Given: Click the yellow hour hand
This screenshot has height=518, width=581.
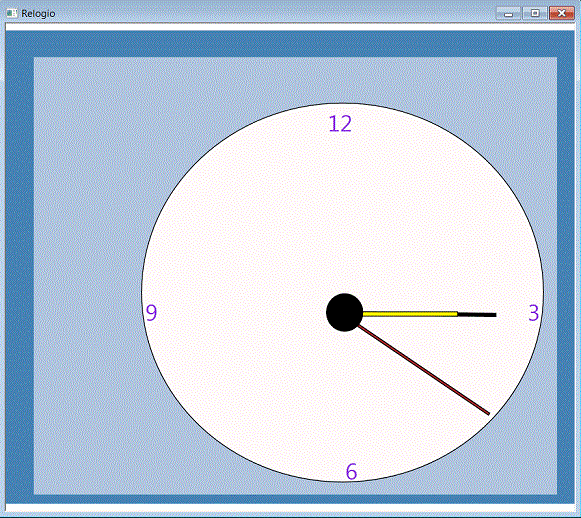Looking at the screenshot, I should click(410, 314).
